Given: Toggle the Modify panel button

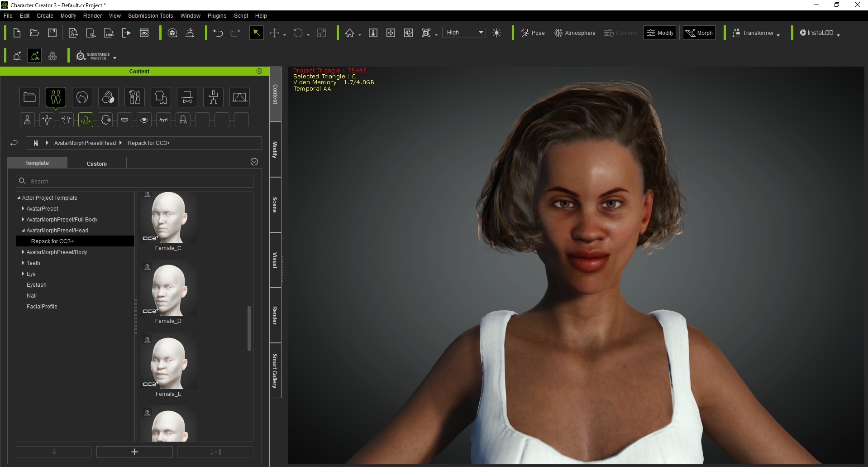Looking at the screenshot, I should pyautogui.click(x=660, y=33).
